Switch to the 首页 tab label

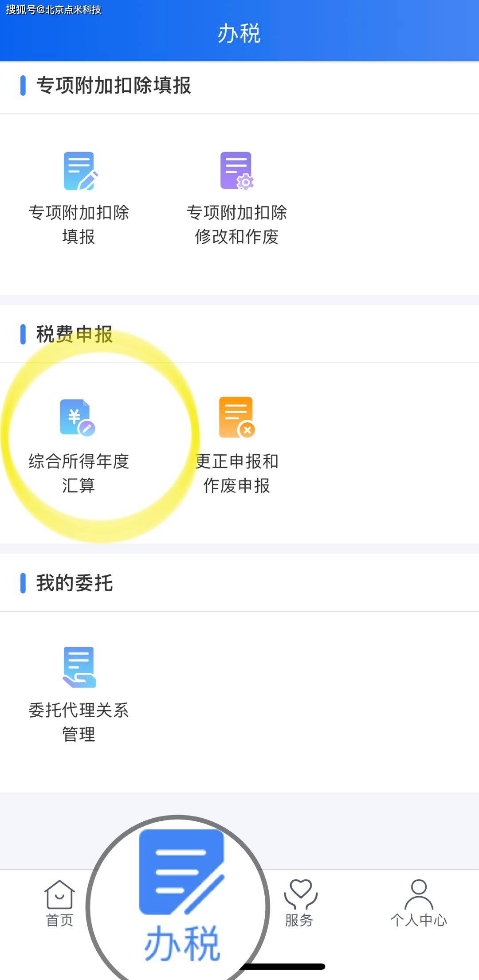[59, 921]
